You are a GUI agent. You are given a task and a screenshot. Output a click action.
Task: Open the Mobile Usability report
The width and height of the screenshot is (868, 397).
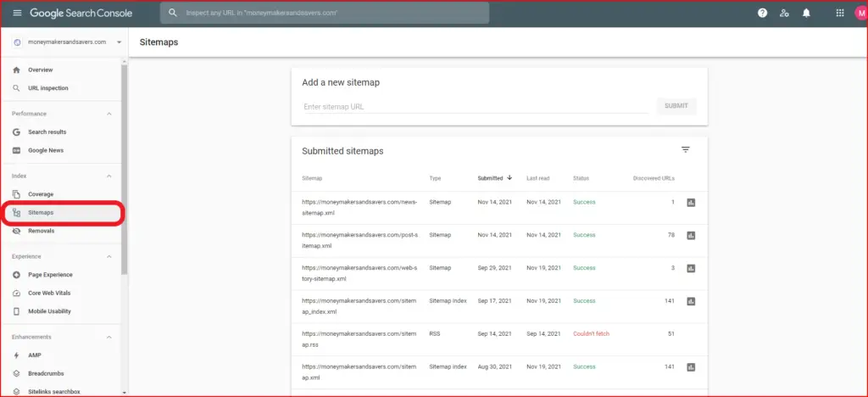[x=49, y=311]
